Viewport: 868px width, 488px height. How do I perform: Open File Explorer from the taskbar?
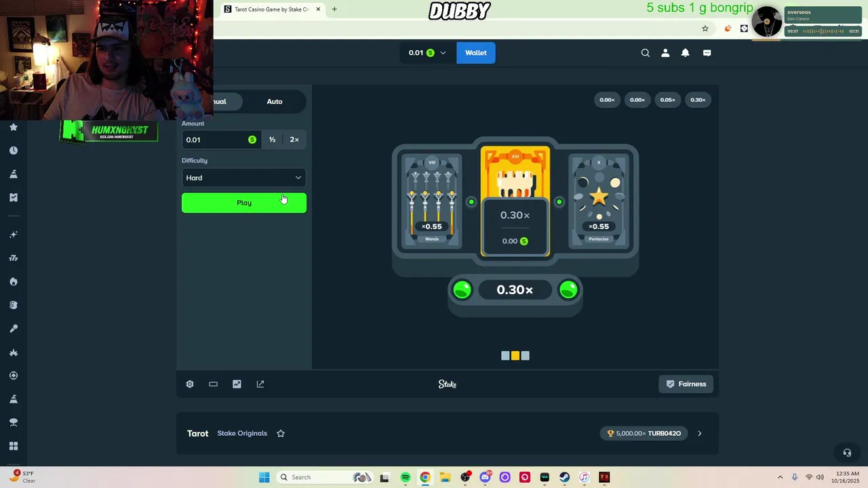point(445,478)
